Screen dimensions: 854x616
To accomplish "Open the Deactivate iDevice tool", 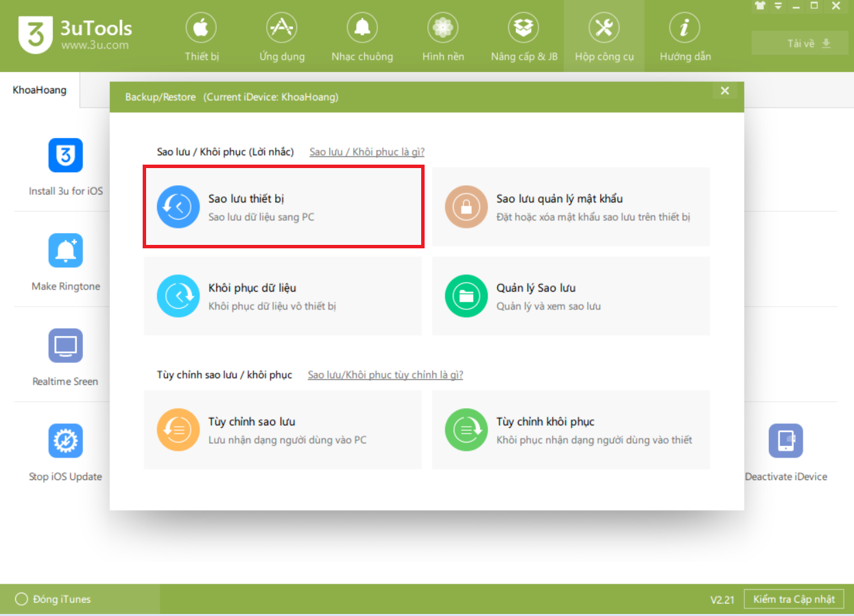I will tap(785, 441).
